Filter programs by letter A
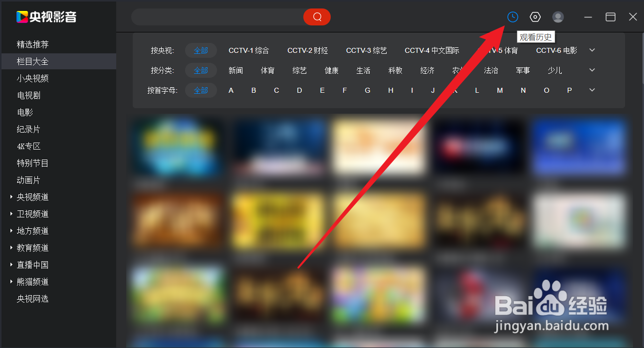This screenshot has height=348, width=644. (x=231, y=90)
